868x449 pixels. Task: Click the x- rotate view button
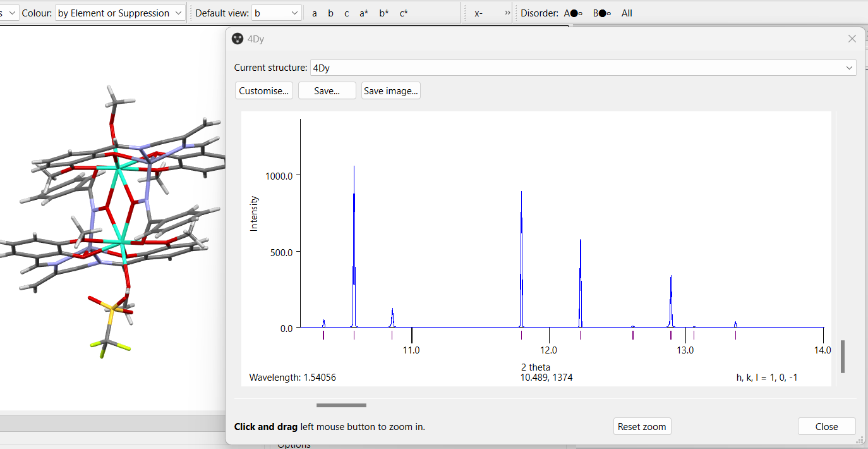[479, 13]
